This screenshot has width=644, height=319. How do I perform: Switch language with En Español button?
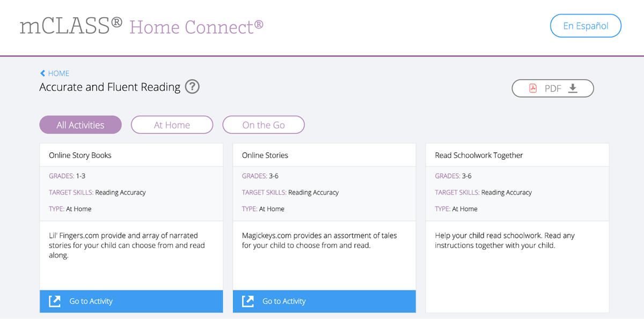(x=586, y=26)
